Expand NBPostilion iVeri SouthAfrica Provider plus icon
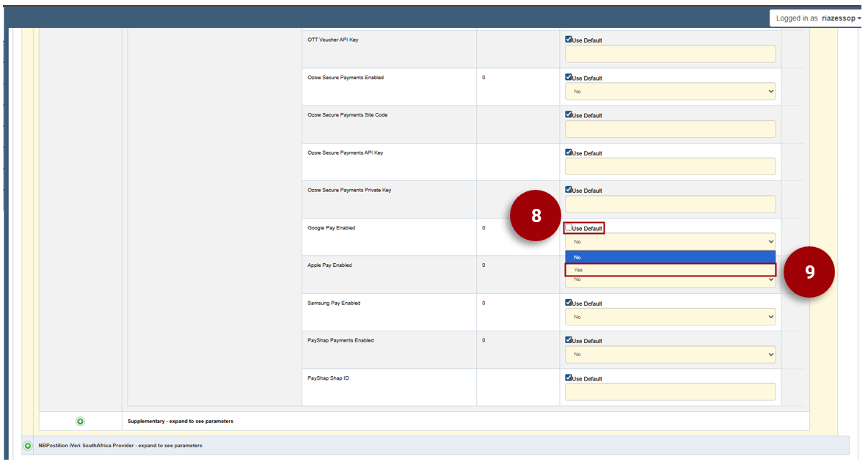Screen dimensions: 868x467 pyautogui.click(x=28, y=445)
